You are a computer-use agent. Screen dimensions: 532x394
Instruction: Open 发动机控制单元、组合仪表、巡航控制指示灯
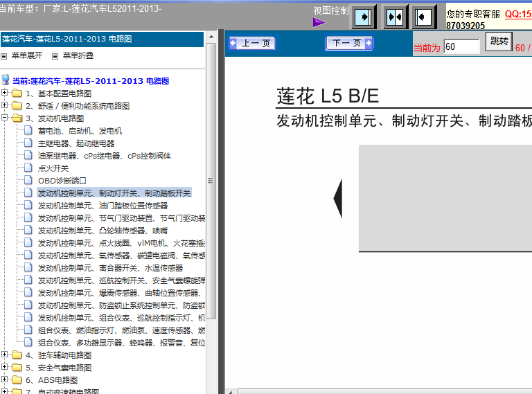[121, 318]
